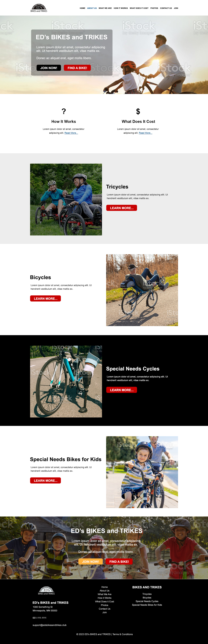The height and width of the screenshot is (644, 208).
Task: Click the support email address in footer
Action: [50, 625]
